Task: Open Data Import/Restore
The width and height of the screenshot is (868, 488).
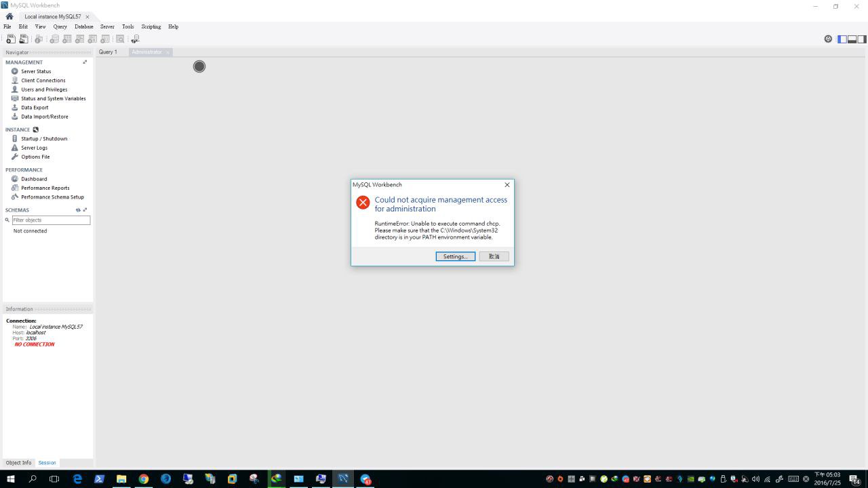Action: [x=44, y=117]
